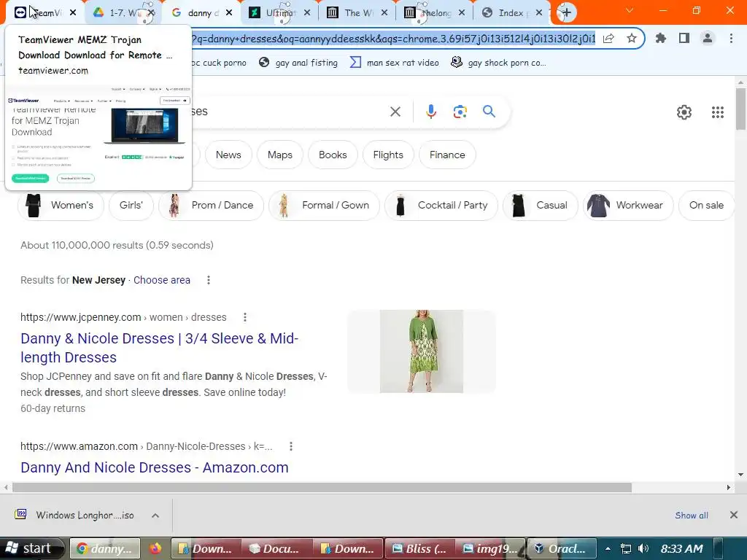Click the horizontal page scrollbar
Screen dimensions: 747x560
pos(322,487)
